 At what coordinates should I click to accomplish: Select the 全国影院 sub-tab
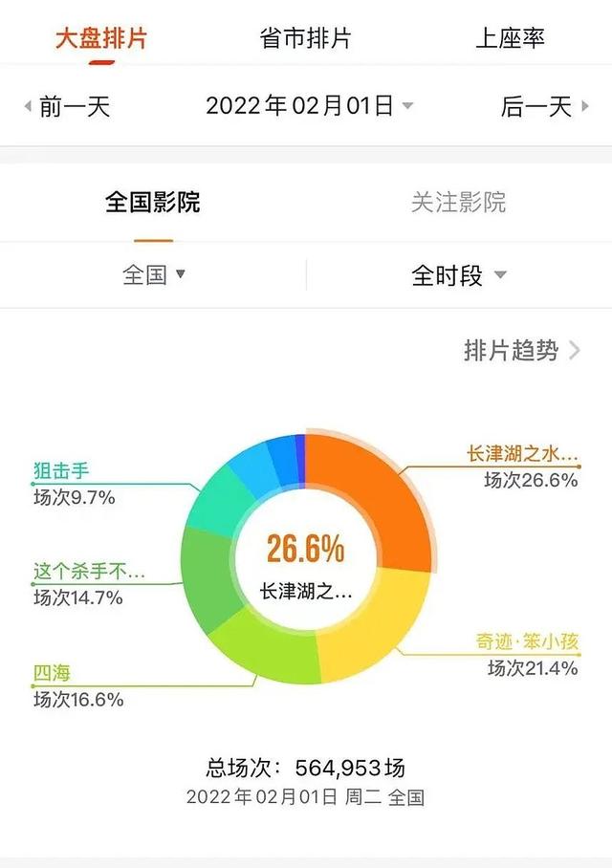point(153,203)
